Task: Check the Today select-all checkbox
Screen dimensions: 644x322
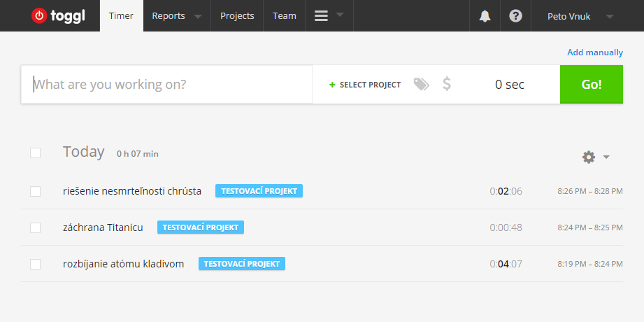Action: point(35,153)
